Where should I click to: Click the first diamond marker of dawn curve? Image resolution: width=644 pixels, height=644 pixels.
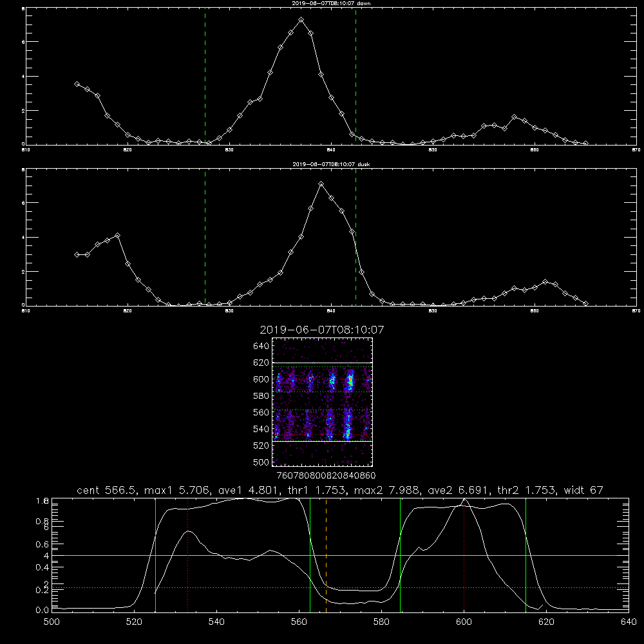[x=77, y=84]
